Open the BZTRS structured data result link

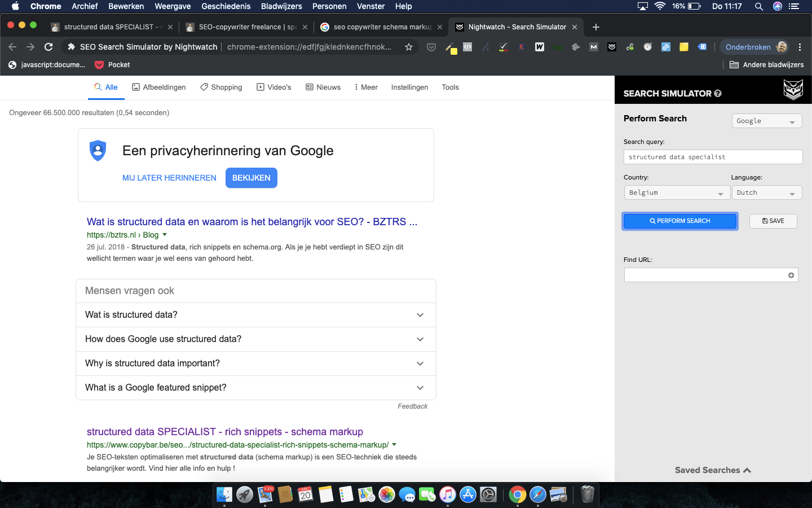coord(252,222)
